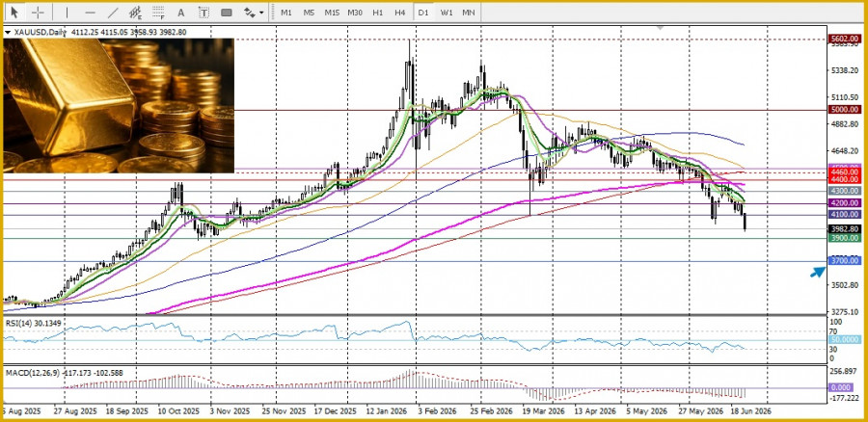Viewport: 868px width, 422px height.
Task: Click the 4300.00 price level label
Action: pos(844,191)
